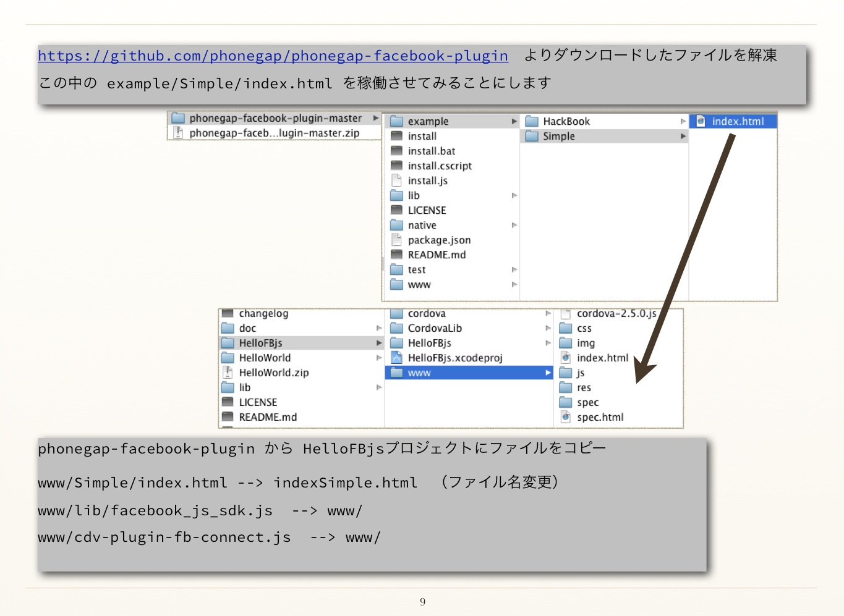This screenshot has width=844, height=616.
Task: Click the native folder icon
Action: point(397,225)
